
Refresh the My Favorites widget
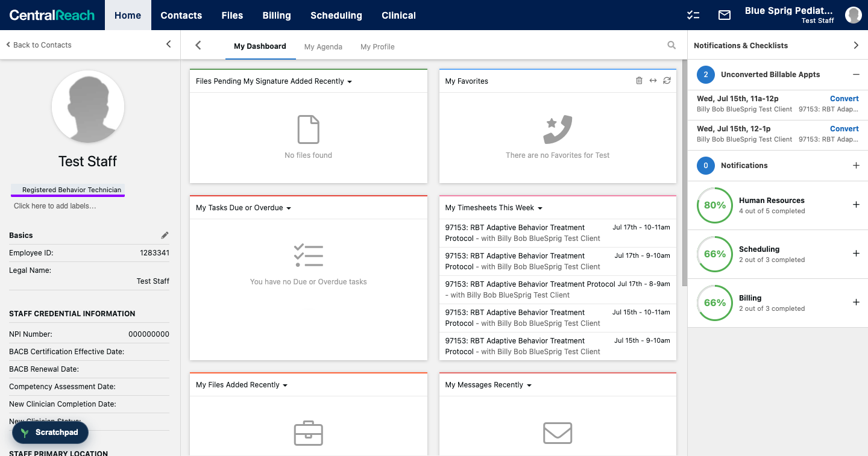click(667, 81)
